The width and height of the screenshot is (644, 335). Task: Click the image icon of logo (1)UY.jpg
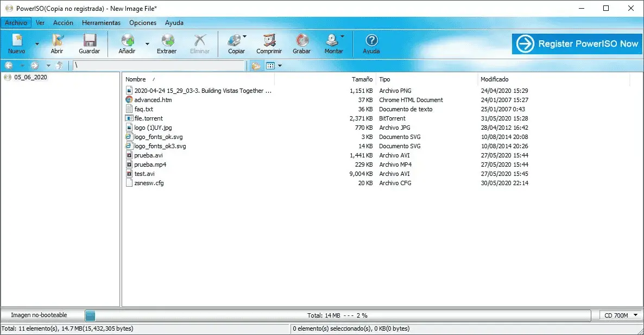[x=129, y=128]
